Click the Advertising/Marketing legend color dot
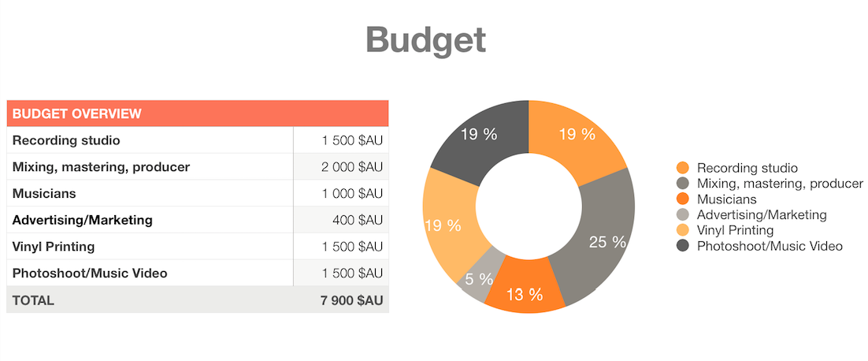This screenshot has width=868, height=361. coord(682,214)
